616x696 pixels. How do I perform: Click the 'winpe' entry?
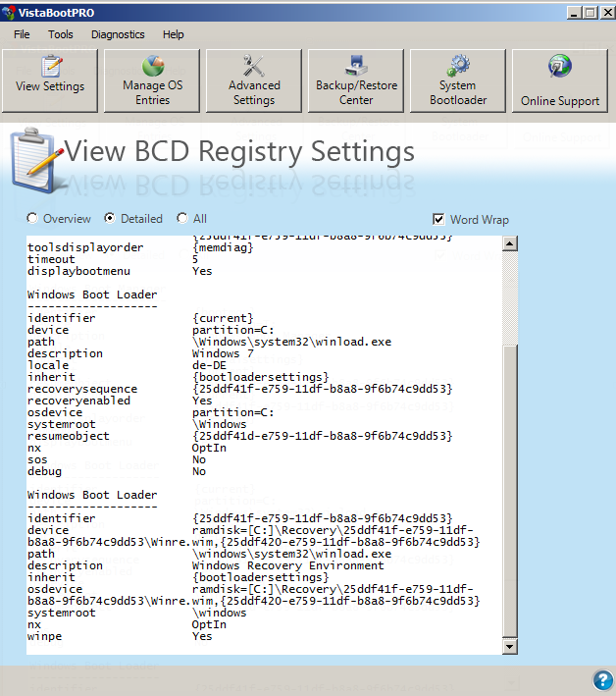[x=44, y=636]
